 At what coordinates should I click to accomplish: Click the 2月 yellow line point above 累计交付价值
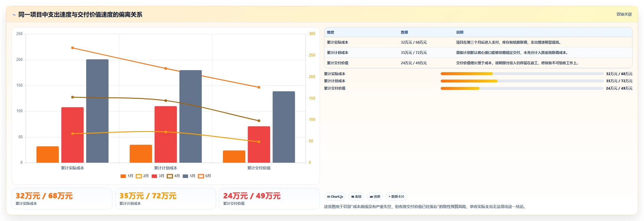click(x=259, y=142)
